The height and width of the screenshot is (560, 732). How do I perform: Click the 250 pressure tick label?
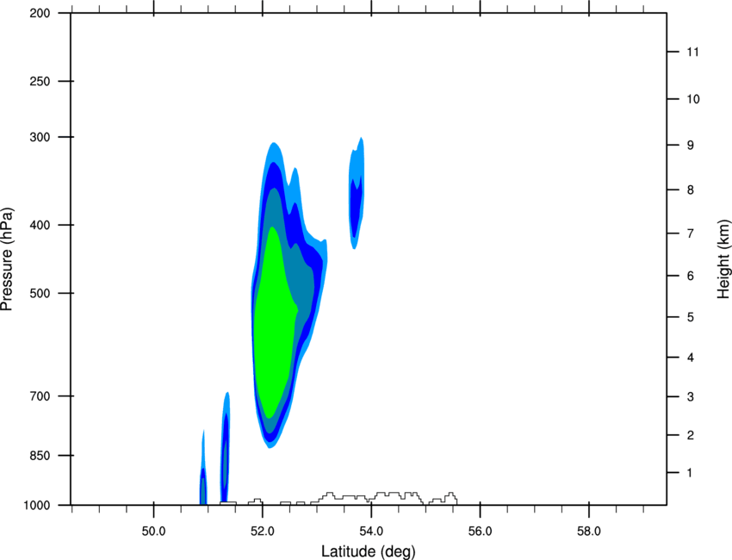coord(40,81)
